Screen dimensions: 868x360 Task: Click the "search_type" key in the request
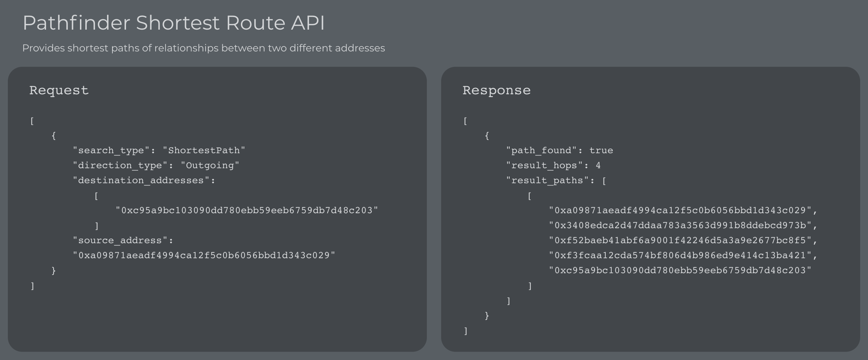click(x=114, y=150)
